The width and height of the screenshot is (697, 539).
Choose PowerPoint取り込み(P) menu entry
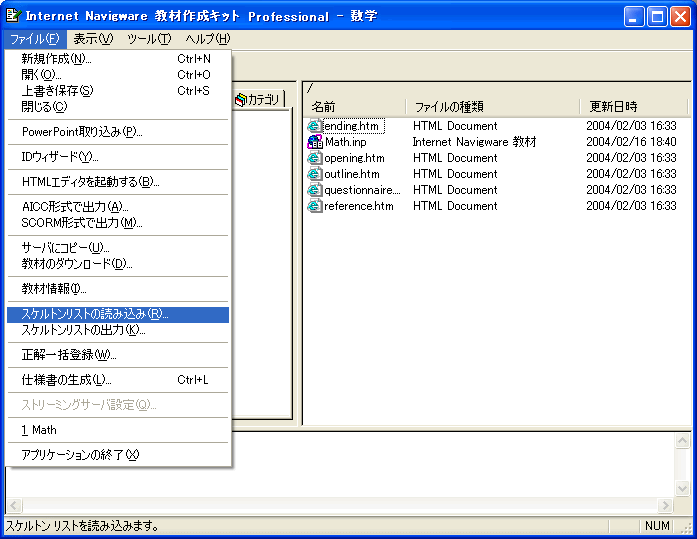click(x=118, y=132)
